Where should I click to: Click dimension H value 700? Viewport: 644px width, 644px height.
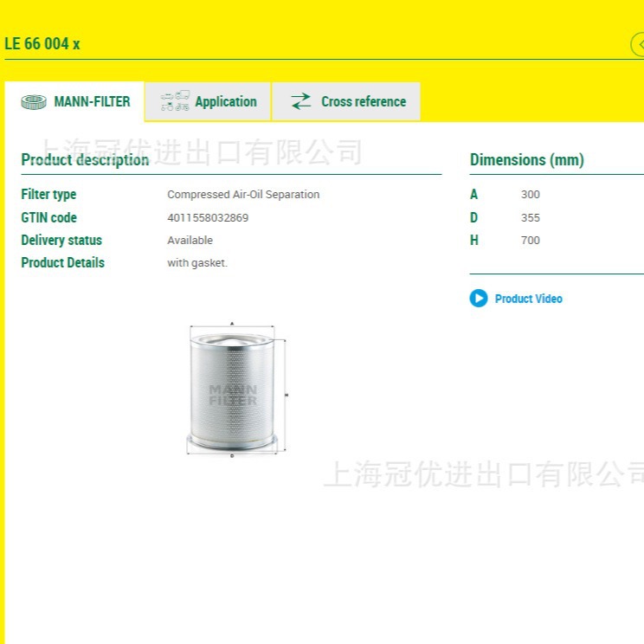tap(531, 241)
